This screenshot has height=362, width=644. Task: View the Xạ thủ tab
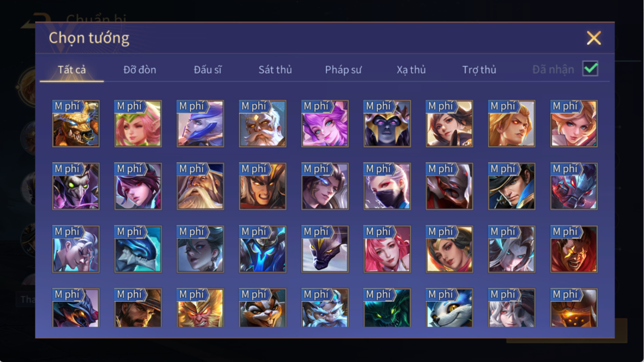point(411,70)
